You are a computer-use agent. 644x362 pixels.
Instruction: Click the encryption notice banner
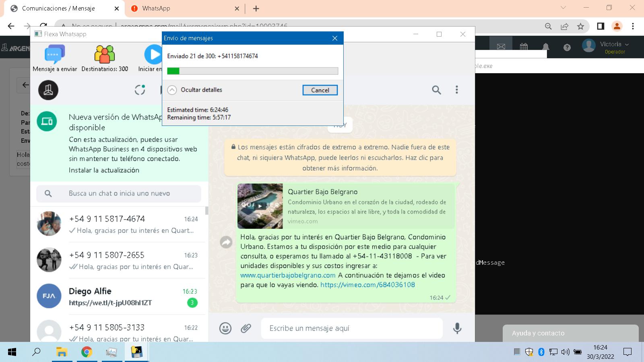coord(340,158)
